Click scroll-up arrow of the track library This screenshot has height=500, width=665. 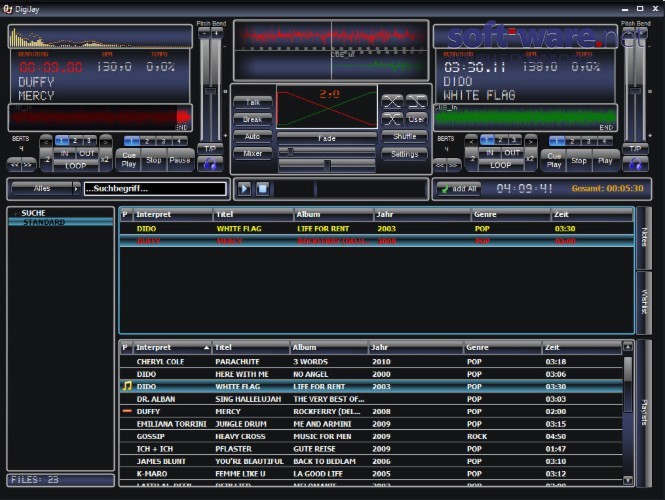tap(628, 347)
